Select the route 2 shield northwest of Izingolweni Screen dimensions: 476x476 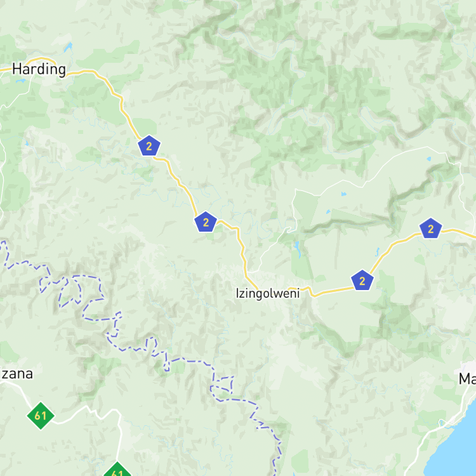pyautogui.click(x=206, y=222)
